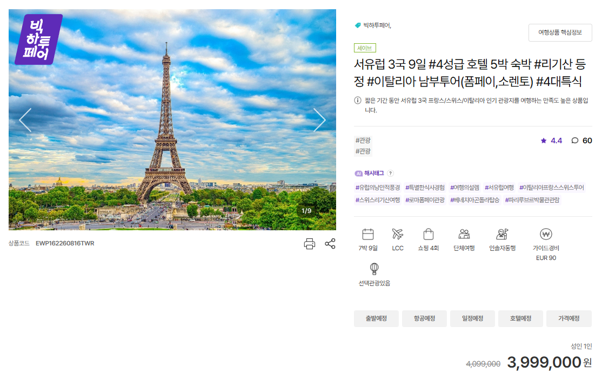The width and height of the screenshot is (602, 373).
Task: Click the Eiffel Tower main photo
Action: 172,120
